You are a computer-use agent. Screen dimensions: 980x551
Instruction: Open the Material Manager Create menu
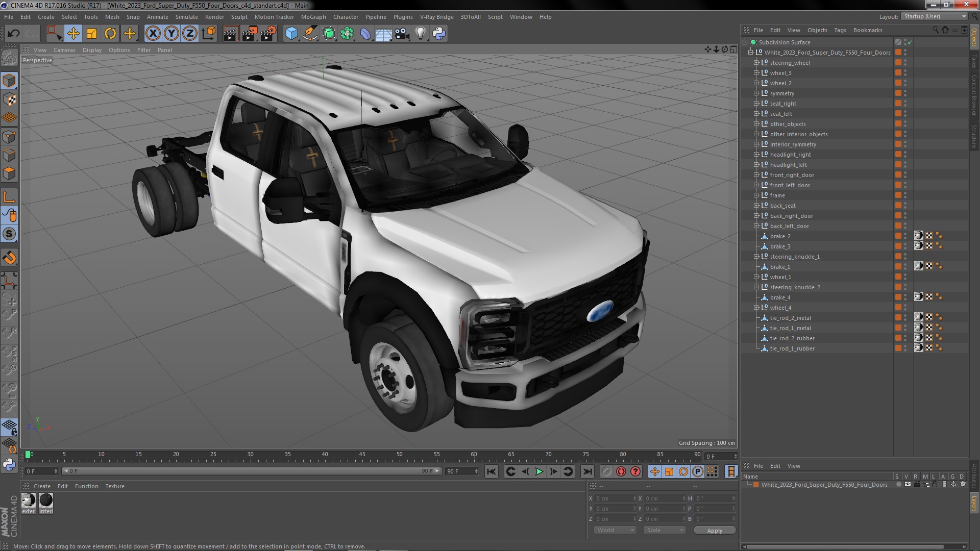[x=42, y=486]
